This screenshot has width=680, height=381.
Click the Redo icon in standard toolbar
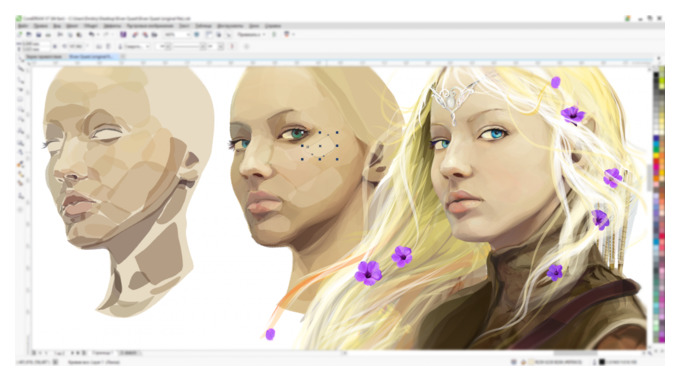tap(105, 34)
